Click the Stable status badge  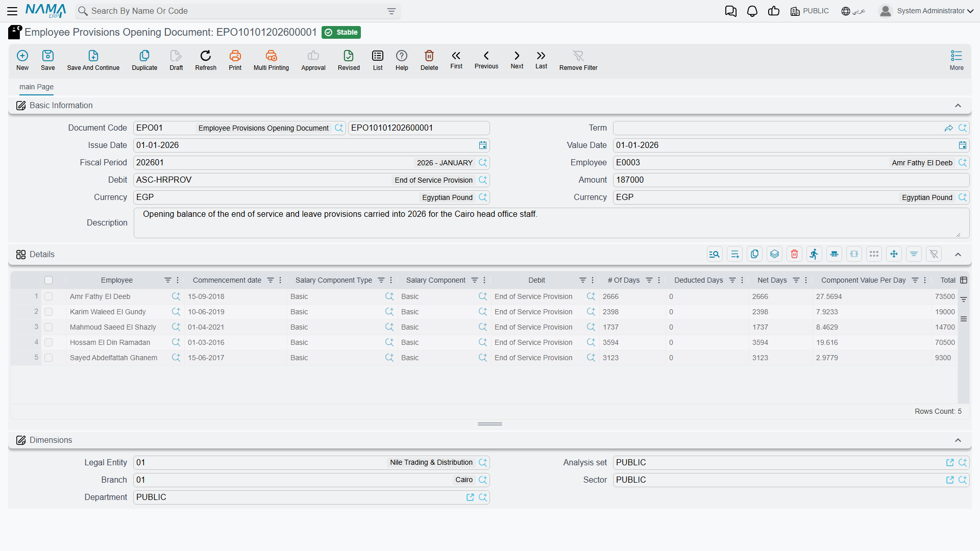pyautogui.click(x=341, y=32)
